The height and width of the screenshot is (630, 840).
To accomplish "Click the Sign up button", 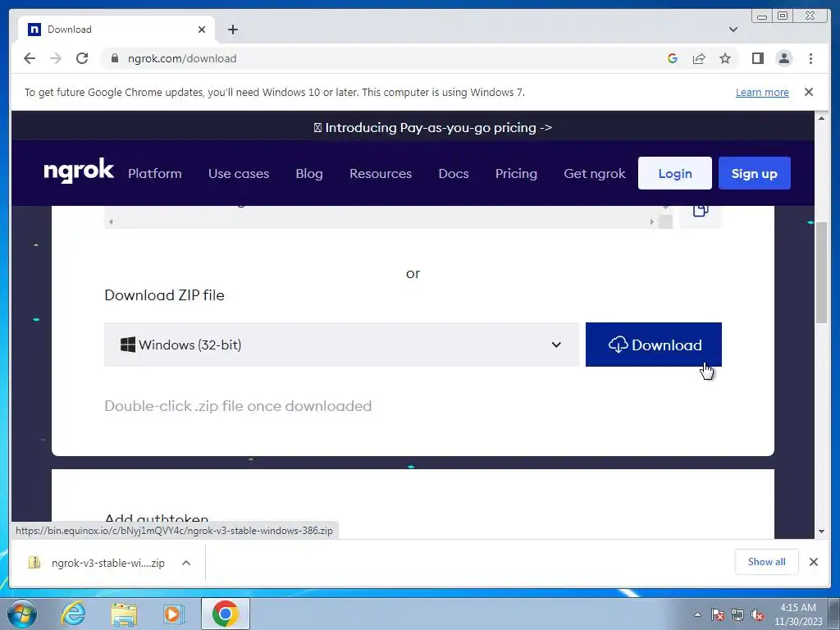I will (755, 173).
